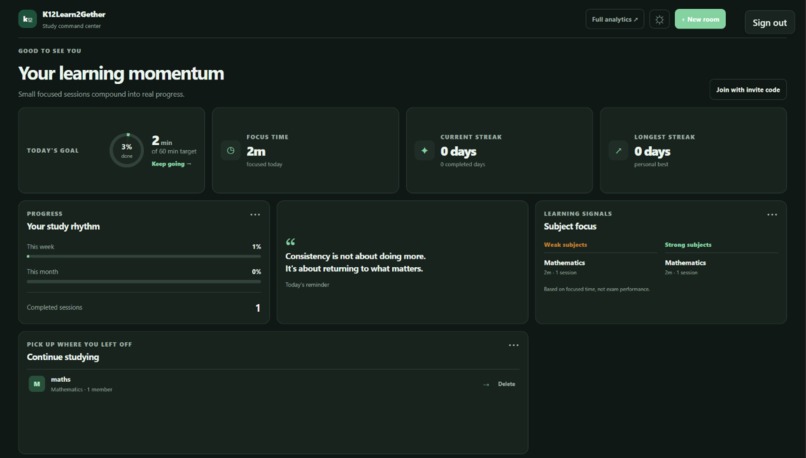Follow the Keep going link
The height and width of the screenshot is (458, 806).
click(171, 164)
